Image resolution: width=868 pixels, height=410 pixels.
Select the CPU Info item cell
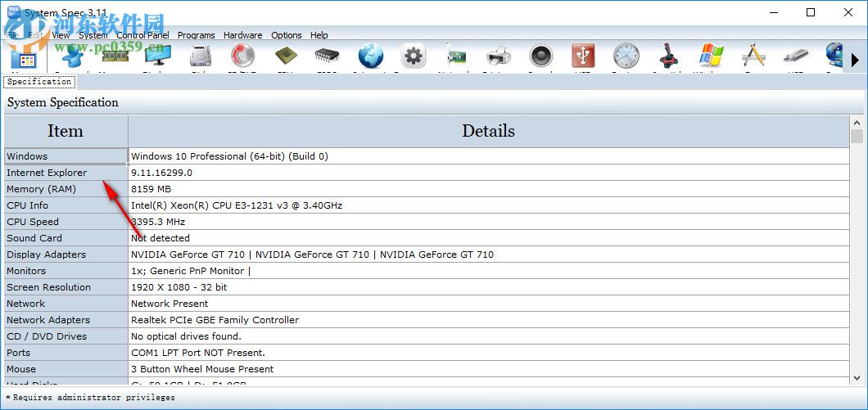click(66, 205)
